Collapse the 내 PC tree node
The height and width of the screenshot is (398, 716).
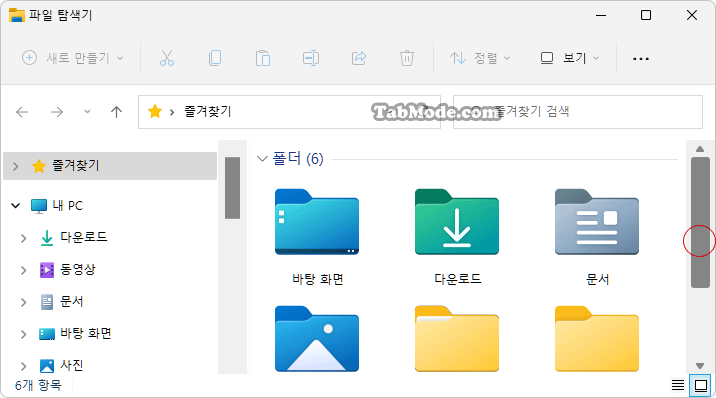click(x=16, y=206)
